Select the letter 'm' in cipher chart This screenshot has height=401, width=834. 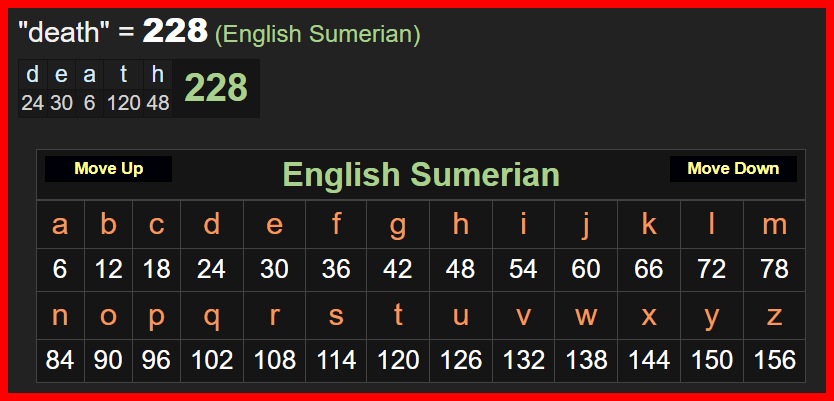(774, 224)
